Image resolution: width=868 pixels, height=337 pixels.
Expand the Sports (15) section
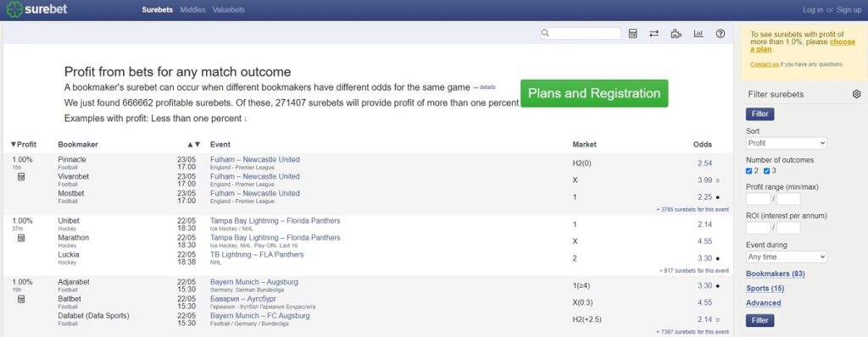point(765,288)
